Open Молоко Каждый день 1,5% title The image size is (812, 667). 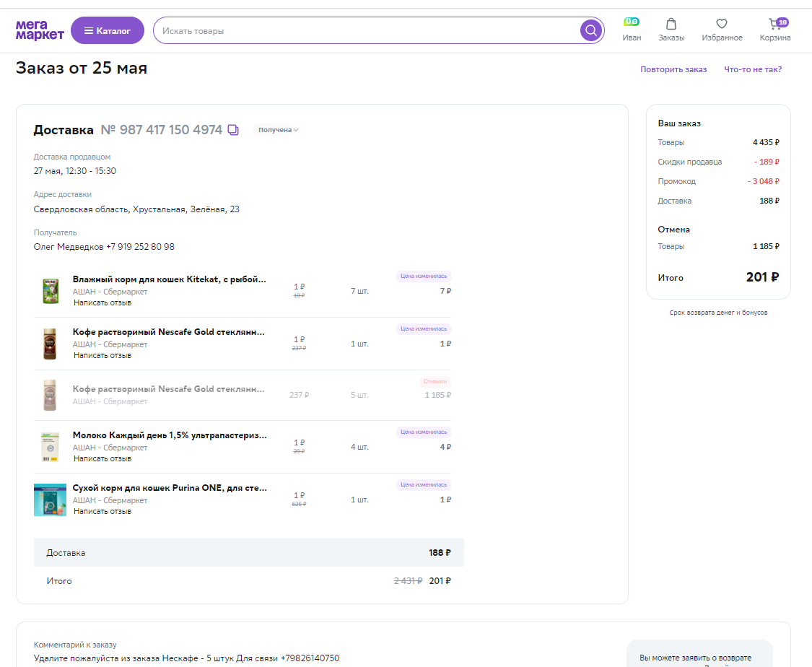(x=170, y=435)
